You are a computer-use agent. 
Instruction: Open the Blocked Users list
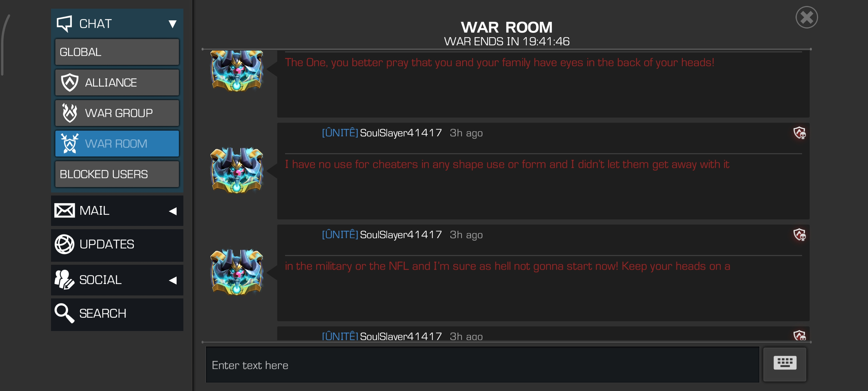[x=117, y=174]
